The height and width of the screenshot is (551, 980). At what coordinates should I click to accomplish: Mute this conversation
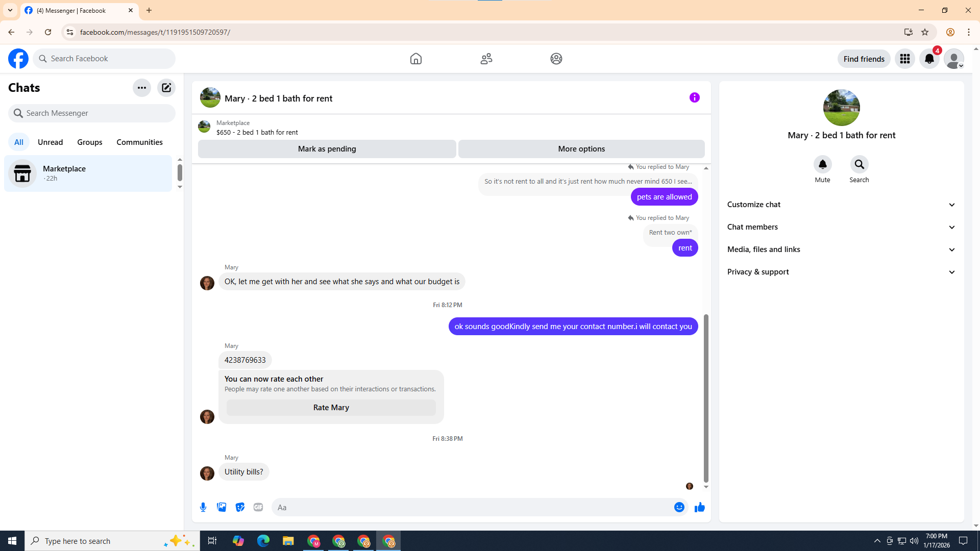point(822,165)
